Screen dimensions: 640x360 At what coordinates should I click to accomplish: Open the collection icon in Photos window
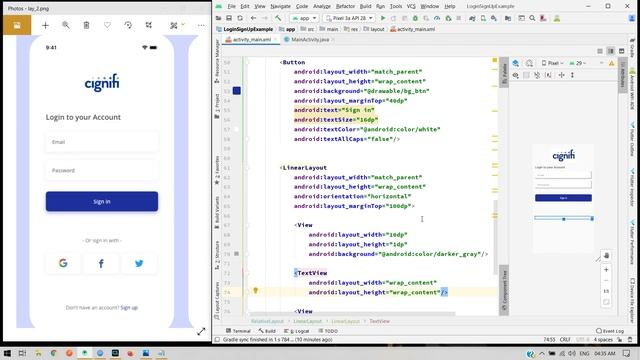click(17, 25)
